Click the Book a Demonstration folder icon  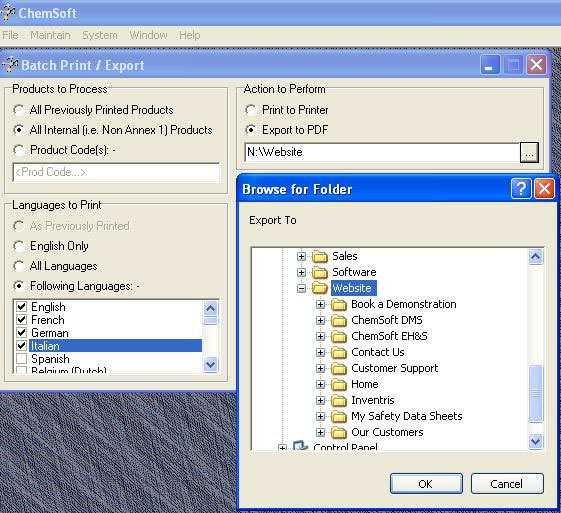338,304
